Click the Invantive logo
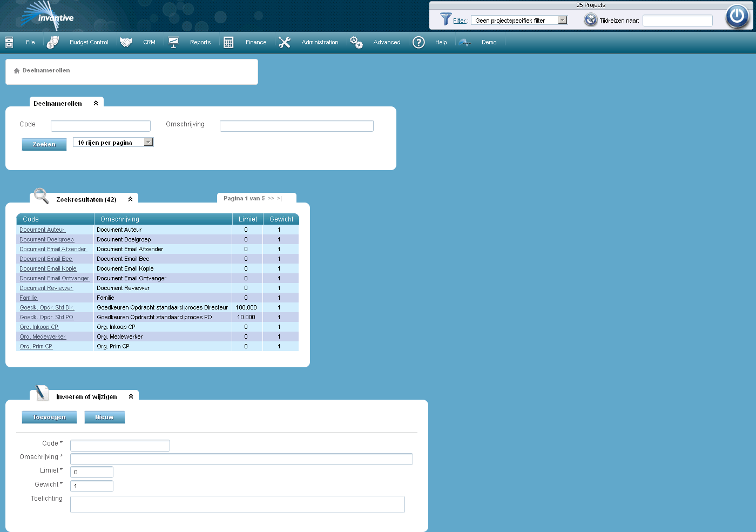This screenshot has height=532, width=756. pyautogui.click(x=48, y=15)
